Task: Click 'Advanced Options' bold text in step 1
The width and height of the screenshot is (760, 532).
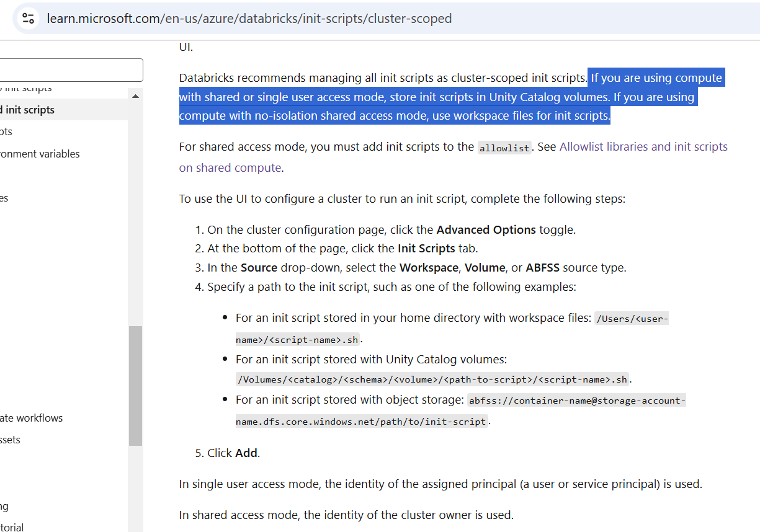Action: [x=486, y=229]
